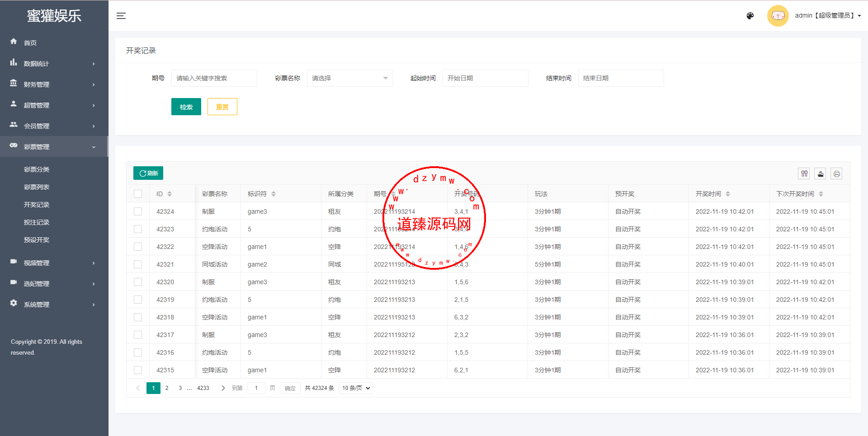
Task: Open the column filter grid icon
Action: pos(804,173)
